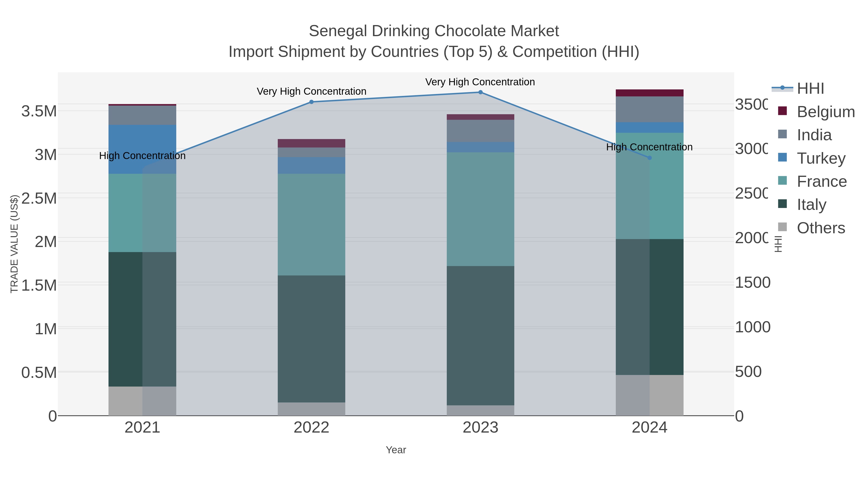Image resolution: width=868 pixels, height=488 pixels.
Task: Toggle the Others legend label
Action: 821,228
